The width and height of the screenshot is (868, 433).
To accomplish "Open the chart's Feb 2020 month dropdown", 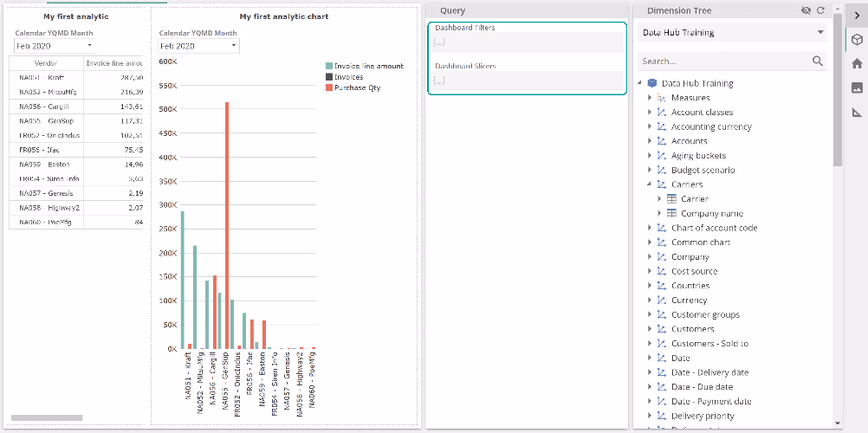I will click(199, 46).
